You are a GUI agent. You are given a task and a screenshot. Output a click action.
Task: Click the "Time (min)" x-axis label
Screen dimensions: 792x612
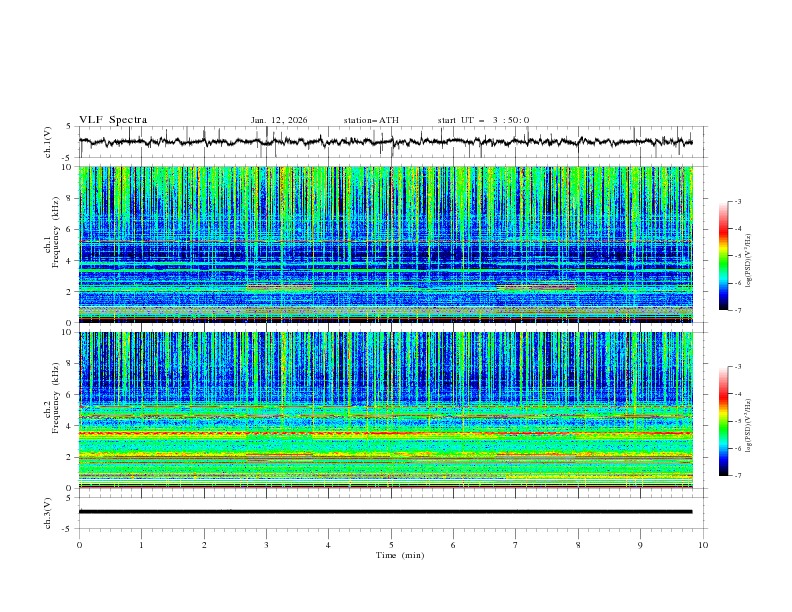point(400,555)
